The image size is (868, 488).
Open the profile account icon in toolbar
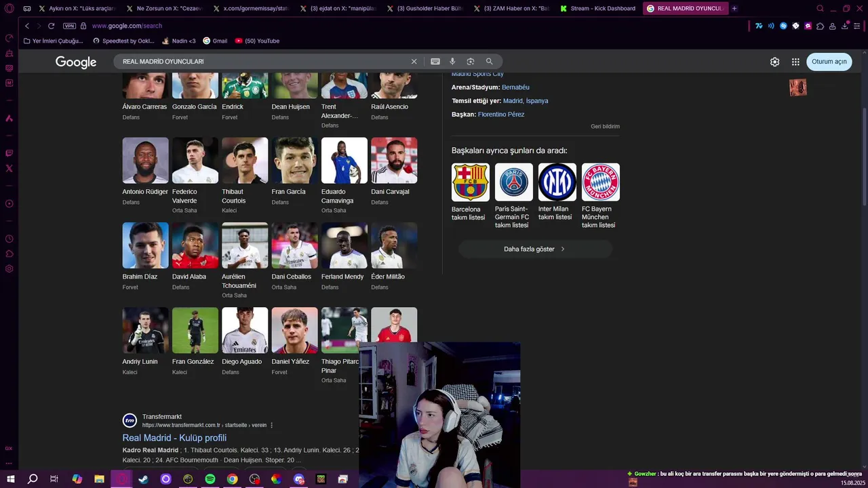pos(833,26)
